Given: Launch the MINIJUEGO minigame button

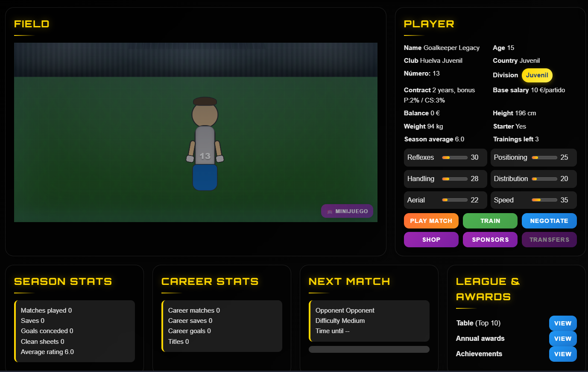Looking at the screenshot, I should tap(347, 211).
